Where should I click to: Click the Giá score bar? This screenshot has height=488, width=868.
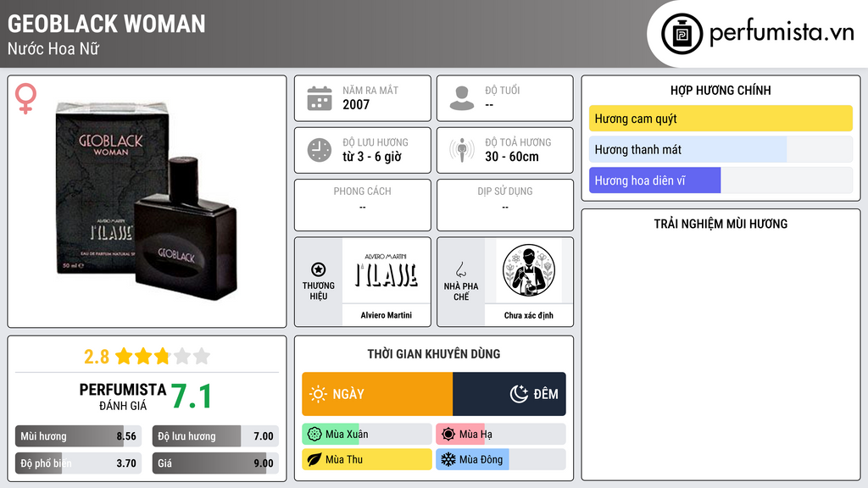point(215,463)
